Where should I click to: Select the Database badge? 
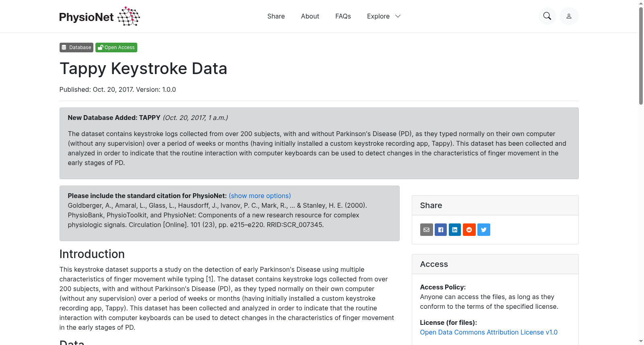76,48
